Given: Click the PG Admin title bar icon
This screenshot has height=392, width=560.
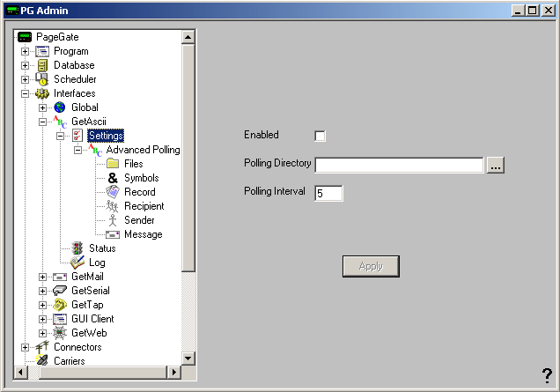Looking at the screenshot, I should pyautogui.click(x=13, y=11).
